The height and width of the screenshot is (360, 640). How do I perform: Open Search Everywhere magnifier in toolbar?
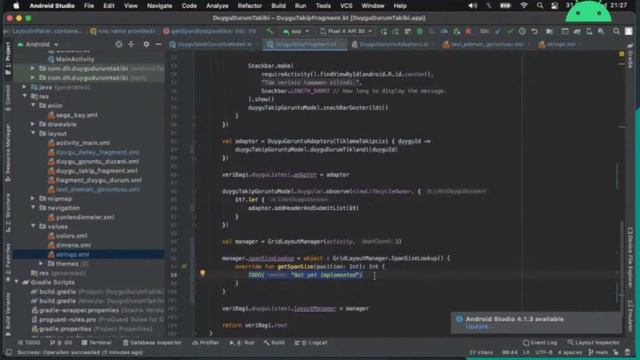616,31
